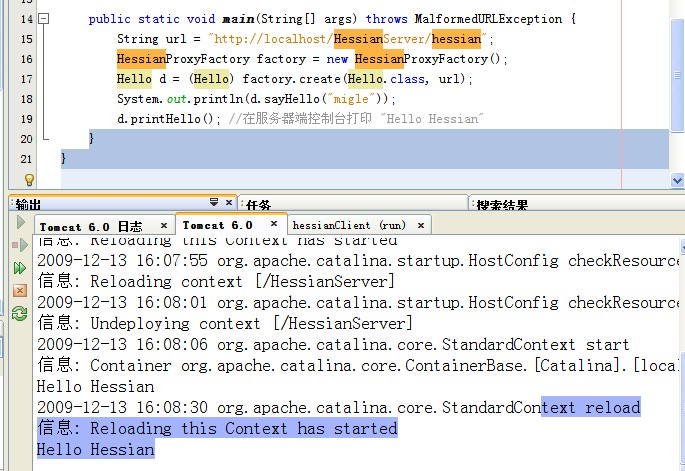Viewport: 685px width, 471px height.
Task: Click the 16:08:30 StandardContext reload log line
Action: [x=339, y=408]
